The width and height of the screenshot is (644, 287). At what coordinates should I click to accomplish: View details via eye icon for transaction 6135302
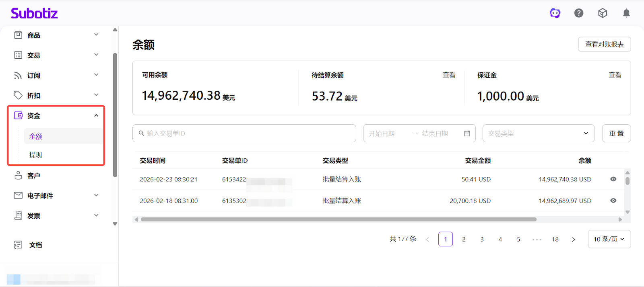[613, 201]
